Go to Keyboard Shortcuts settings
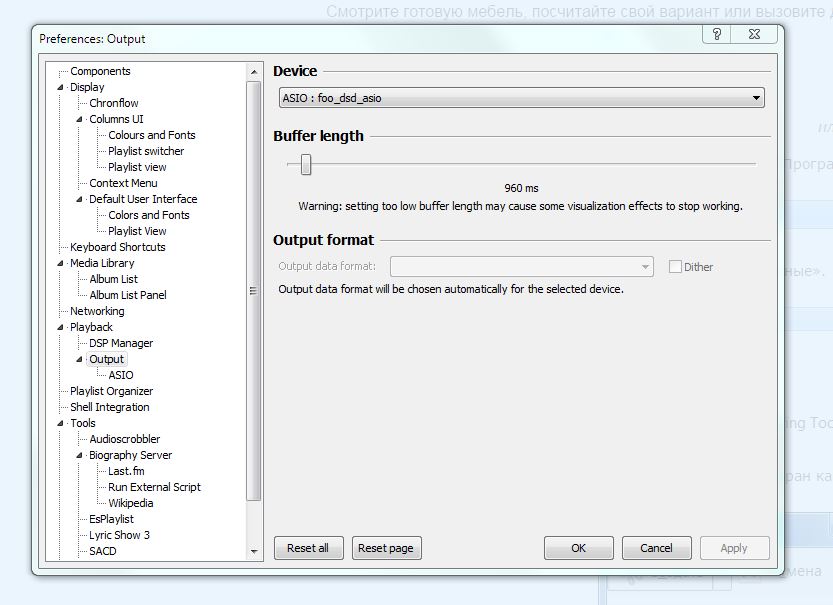Screen dimensions: 833x605 coord(117,247)
